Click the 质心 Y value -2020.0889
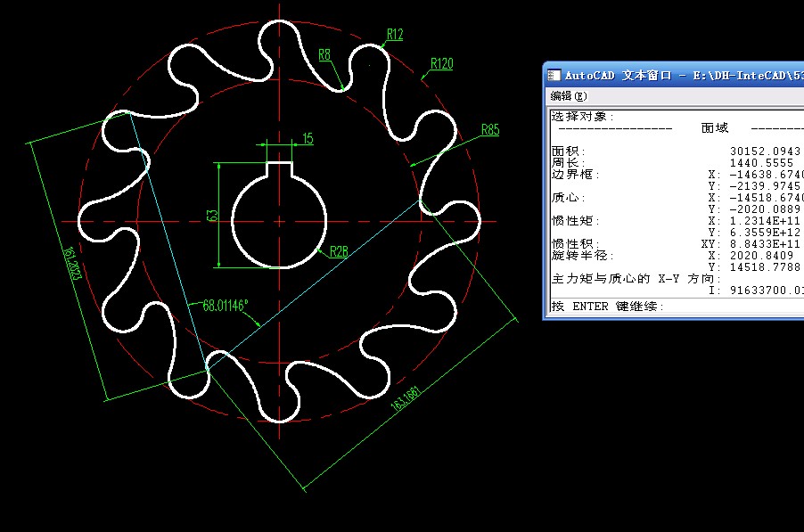 click(x=765, y=209)
